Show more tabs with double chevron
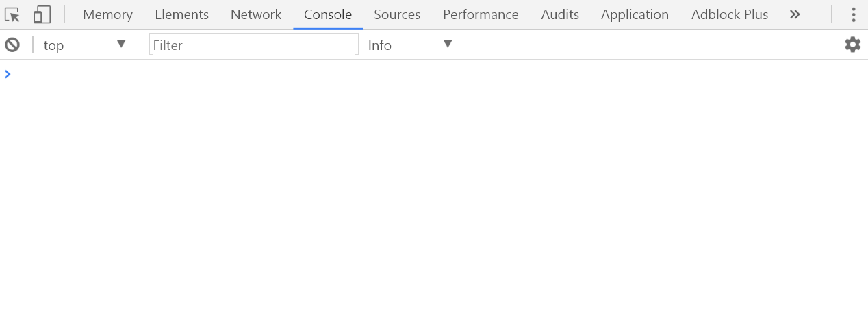The height and width of the screenshot is (330, 868). click(795, 14)
